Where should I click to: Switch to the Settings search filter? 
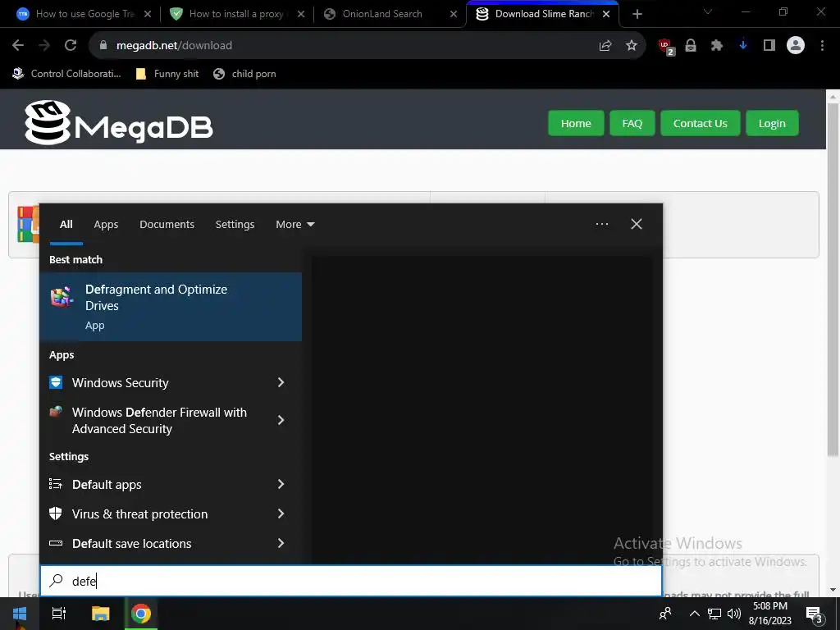pos(235,225)
